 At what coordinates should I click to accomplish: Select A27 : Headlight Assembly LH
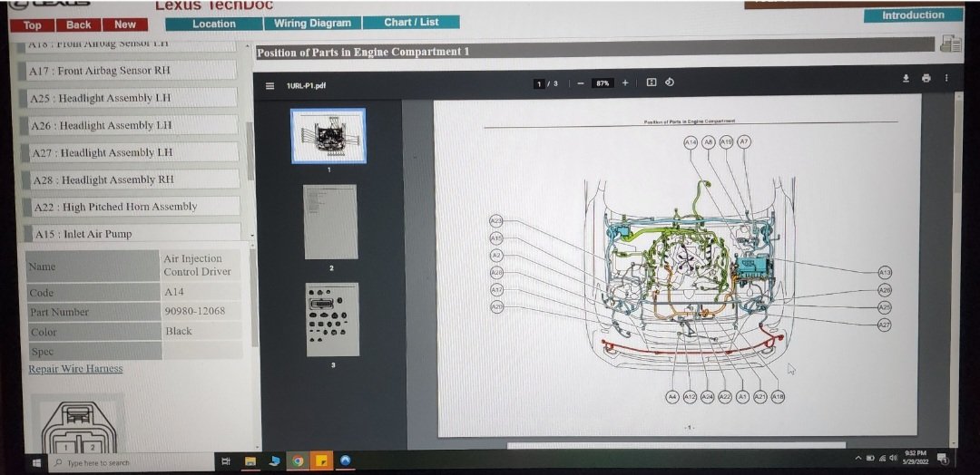(x=130, y=152)
